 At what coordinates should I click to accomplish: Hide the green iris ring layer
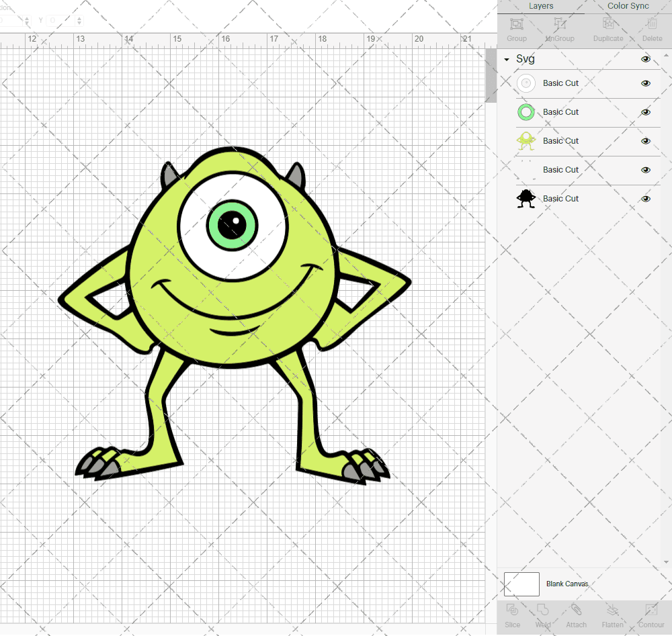[645, 112]
